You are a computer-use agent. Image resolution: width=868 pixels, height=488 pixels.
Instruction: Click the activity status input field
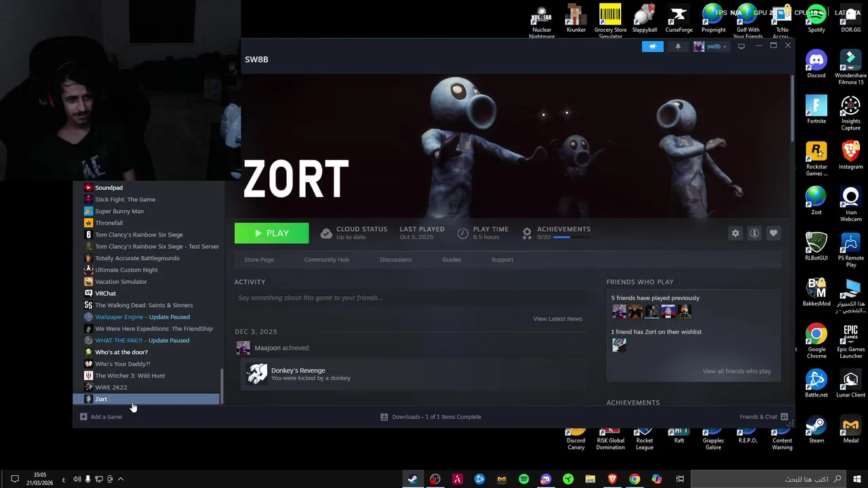411,298
